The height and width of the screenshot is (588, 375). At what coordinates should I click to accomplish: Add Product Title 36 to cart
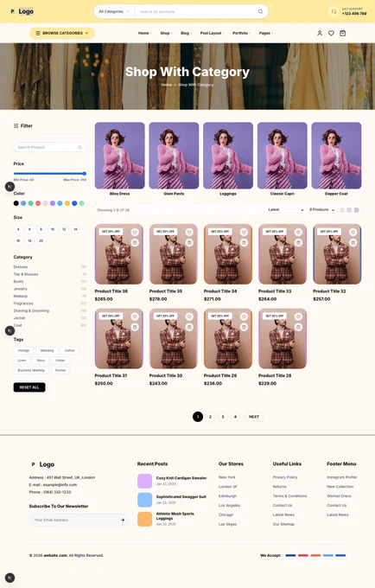(x=135, y=243)
